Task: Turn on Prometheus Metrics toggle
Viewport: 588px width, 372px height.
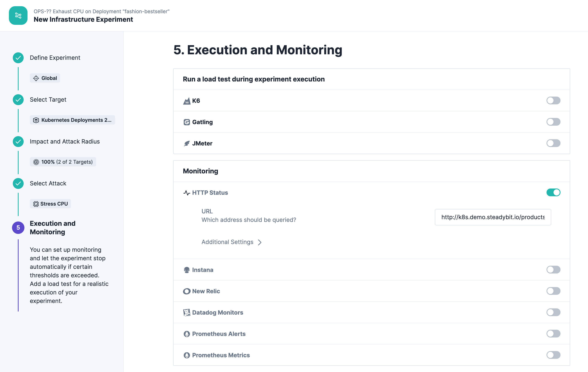Action: (553, 355)
